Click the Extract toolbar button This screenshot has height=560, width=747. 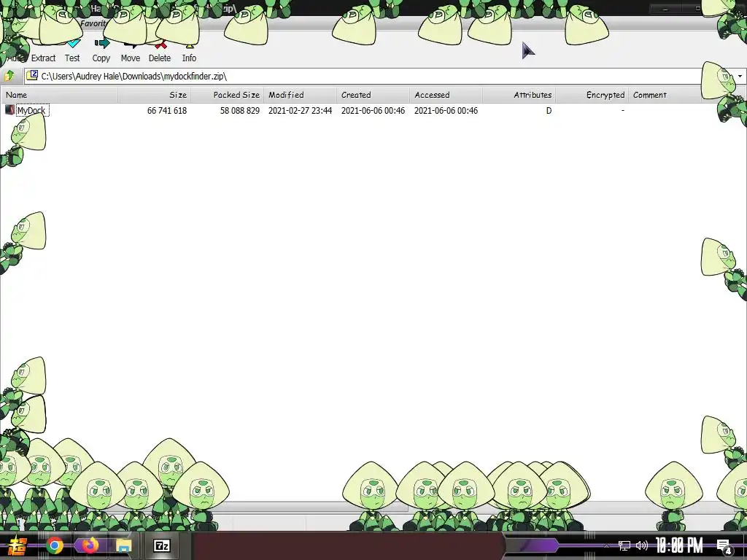pyautogui.click(x=43, y=52)
